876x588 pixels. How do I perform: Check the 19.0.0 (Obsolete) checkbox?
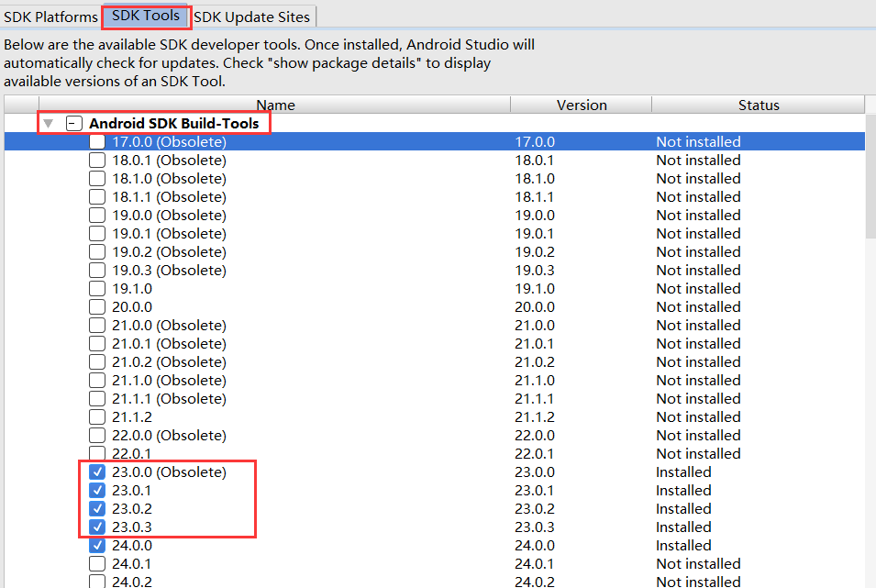coord(97,216)
